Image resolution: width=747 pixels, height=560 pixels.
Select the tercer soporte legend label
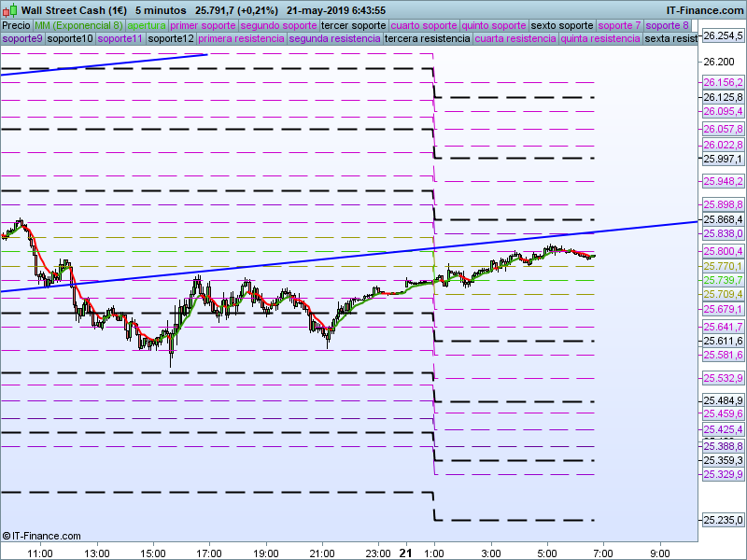tap(354, 26)
